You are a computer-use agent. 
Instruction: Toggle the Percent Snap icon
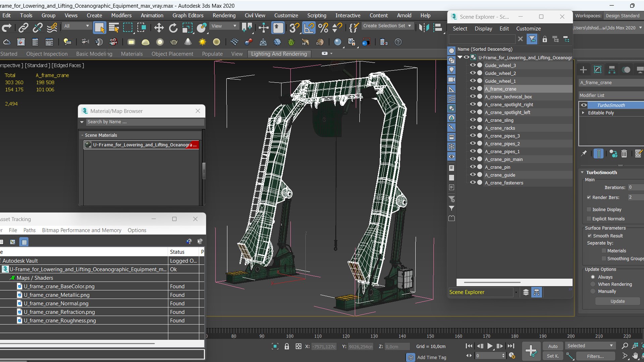(x=323, y=28)
